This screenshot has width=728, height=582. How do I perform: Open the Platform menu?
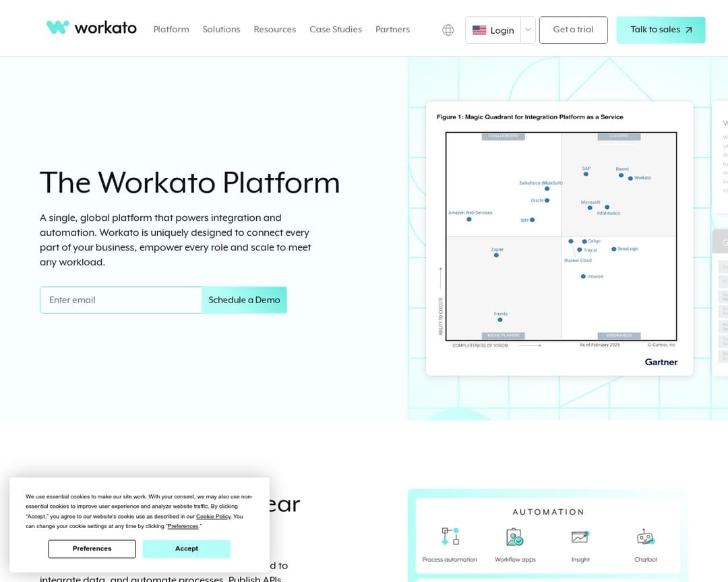(x=171, y=30)
